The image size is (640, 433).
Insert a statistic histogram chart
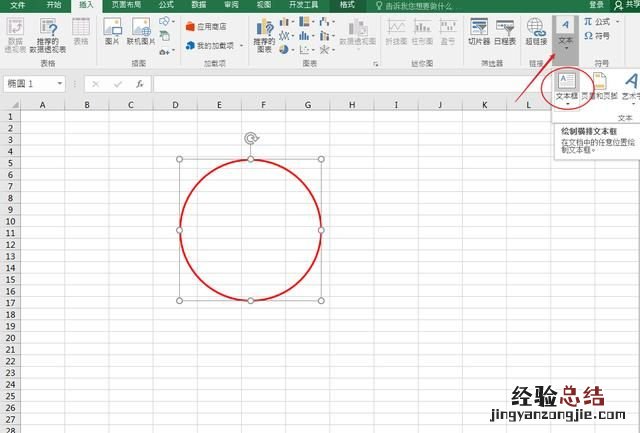304,36
